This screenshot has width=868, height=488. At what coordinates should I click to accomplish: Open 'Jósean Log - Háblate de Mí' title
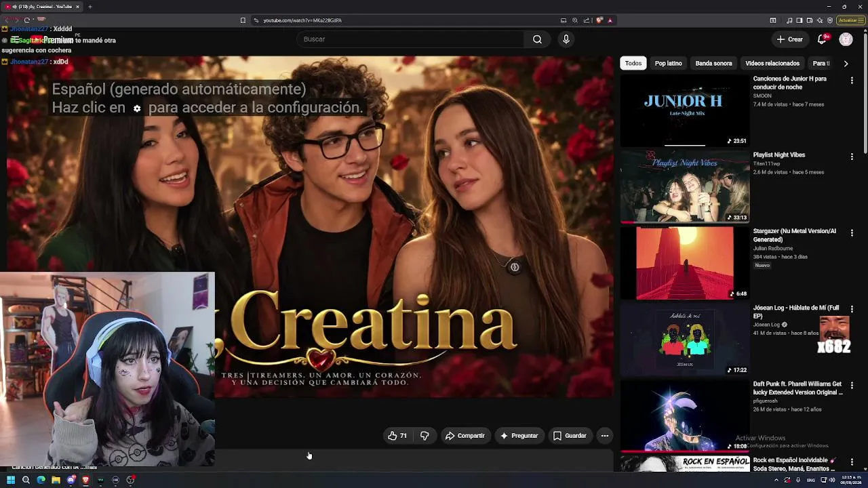[x=796, y=312]
